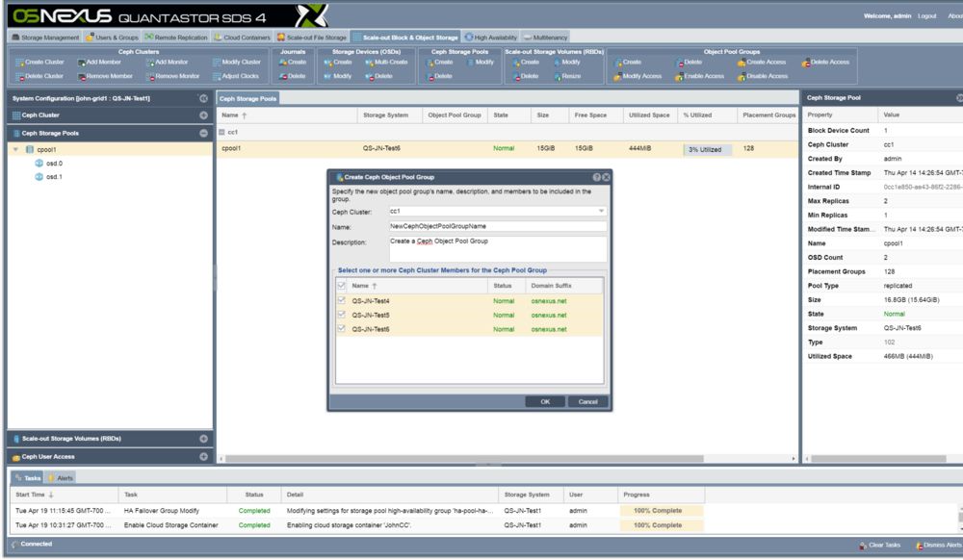This screenshot has height=560, width=963.
Task: Click Add Member toolbar icon
Action: (99, 63)
